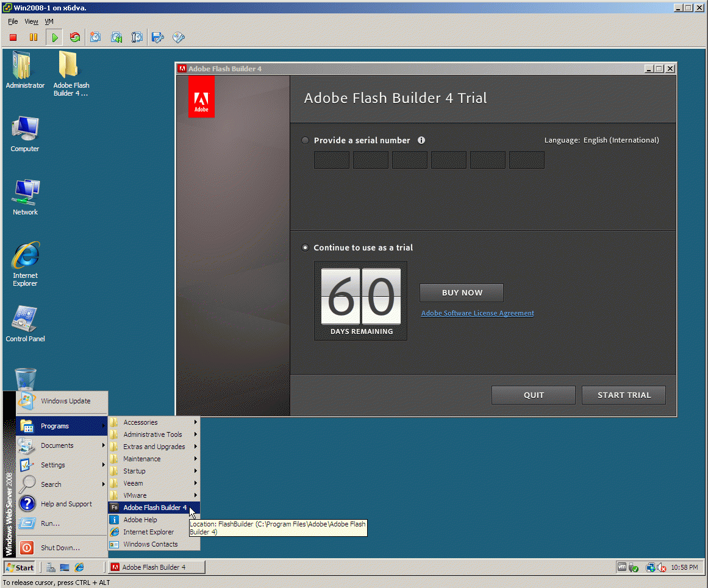Screen dimensions: 708x588
Task: Open Help and Support in Start menu
Action: (x=62, y=504)
